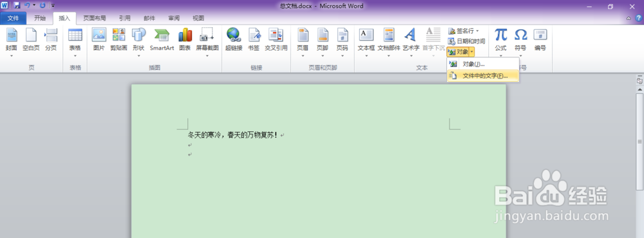Click the line 冬天的寒冷，春天的万物复苏！

[233, 134]
